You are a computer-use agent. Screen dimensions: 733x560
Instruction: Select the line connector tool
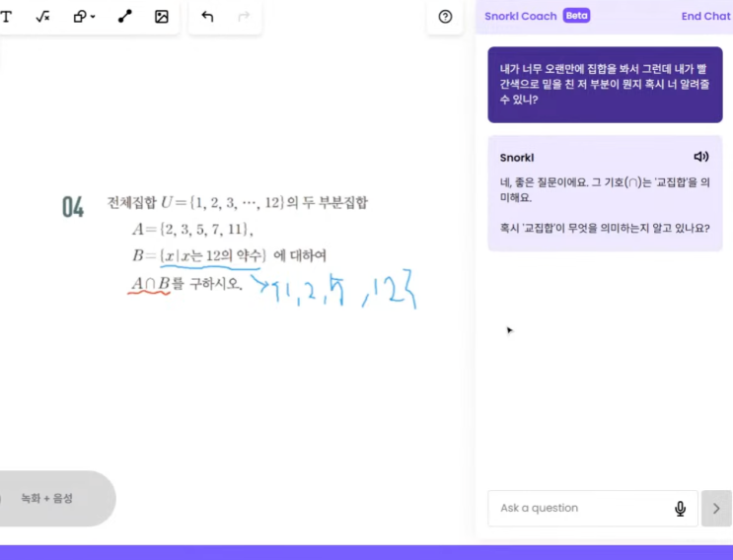tap(125, 17)
